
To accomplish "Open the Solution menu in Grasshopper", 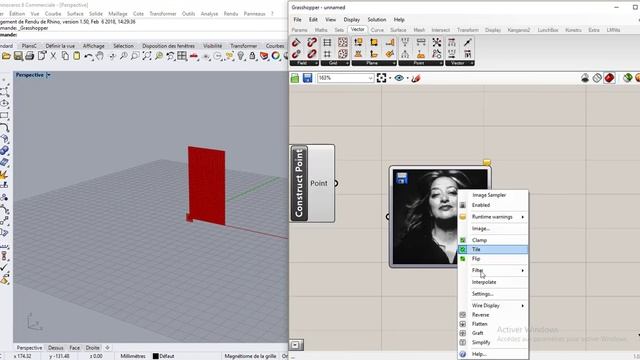I will (x=377, y=20).
